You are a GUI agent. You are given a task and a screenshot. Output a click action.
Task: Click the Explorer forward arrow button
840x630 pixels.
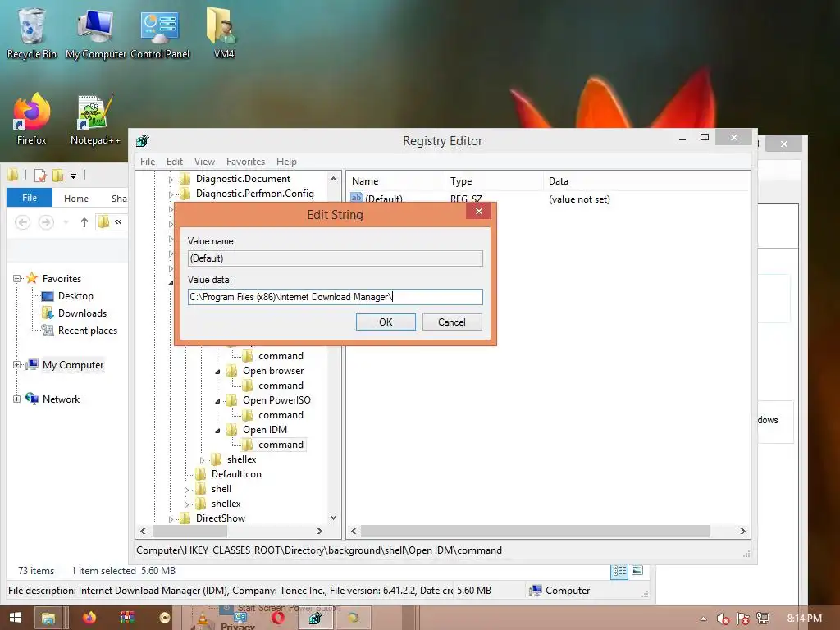46,221
